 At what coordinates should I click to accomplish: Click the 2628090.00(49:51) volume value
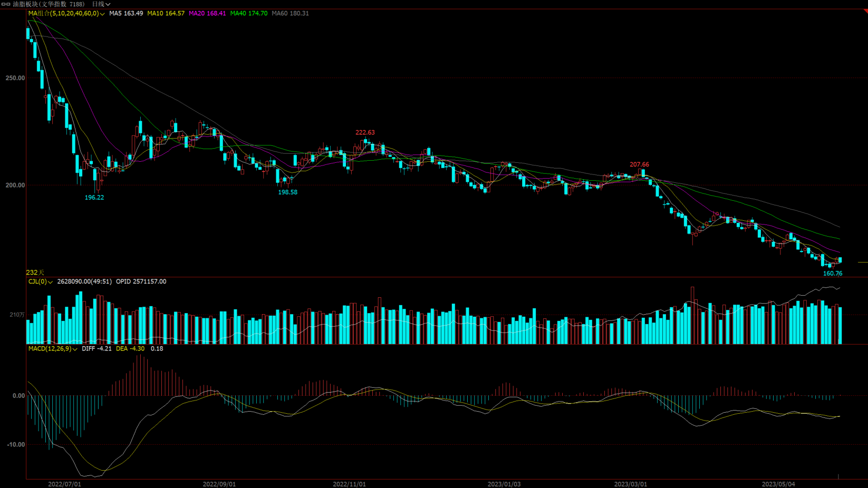click(84, 281)
